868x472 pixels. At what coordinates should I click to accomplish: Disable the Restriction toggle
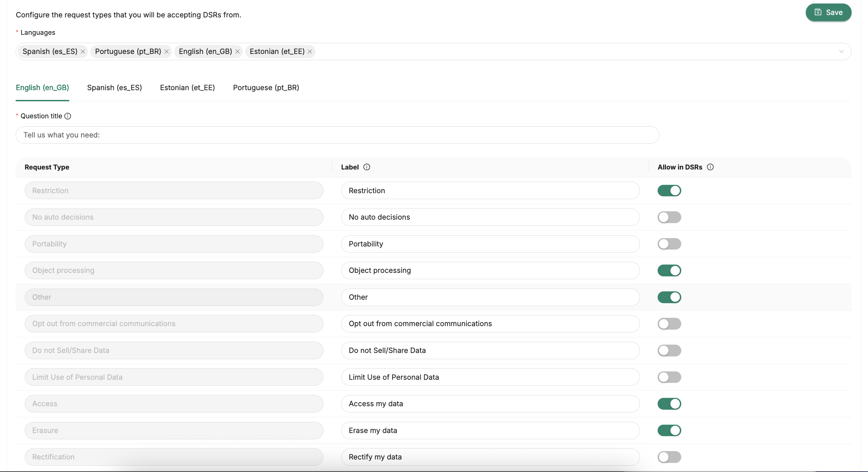(669, 191)
